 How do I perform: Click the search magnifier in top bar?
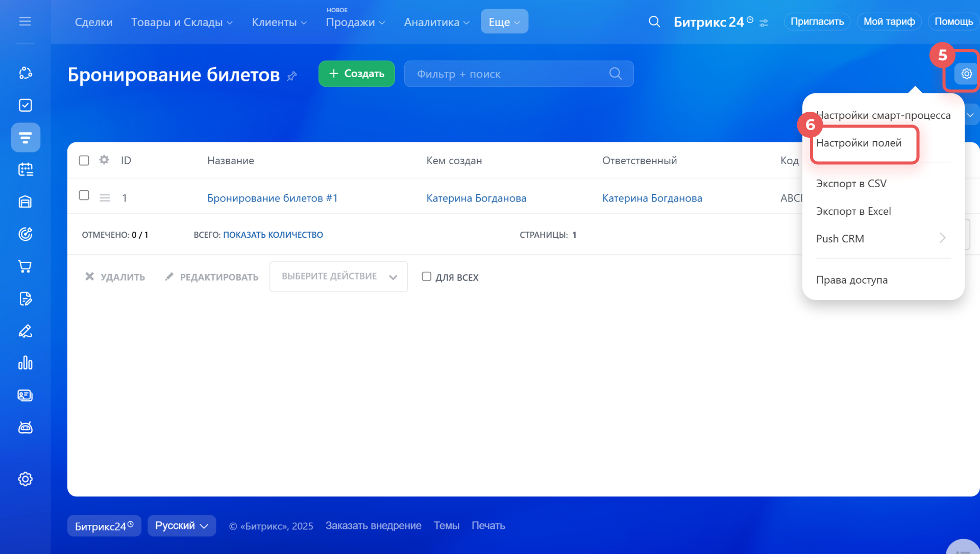654,22
